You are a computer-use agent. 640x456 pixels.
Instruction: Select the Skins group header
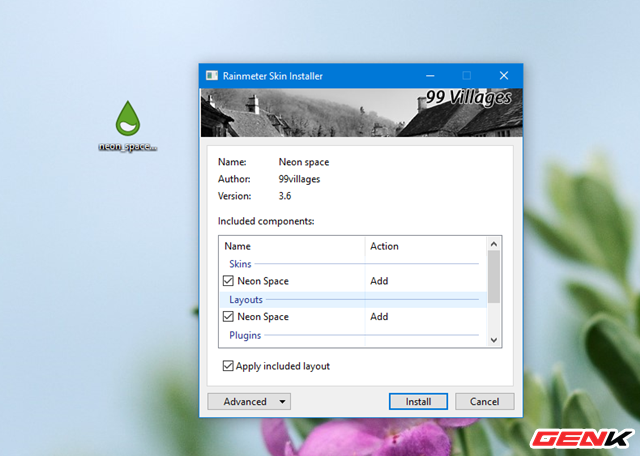click(x=353, y=264)
